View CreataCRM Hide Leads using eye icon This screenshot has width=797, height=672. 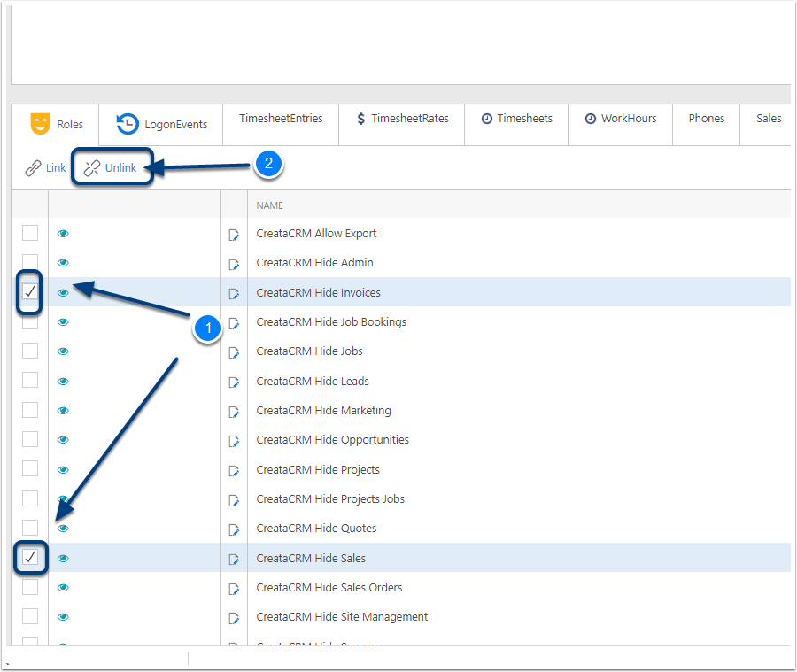63,382
